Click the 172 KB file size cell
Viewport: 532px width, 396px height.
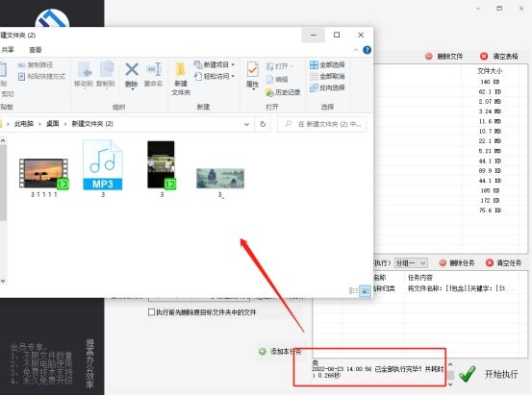(x=490, y=200)
